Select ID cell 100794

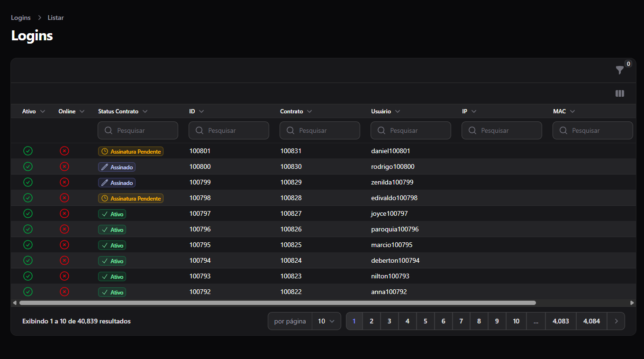tap(200, 260)
